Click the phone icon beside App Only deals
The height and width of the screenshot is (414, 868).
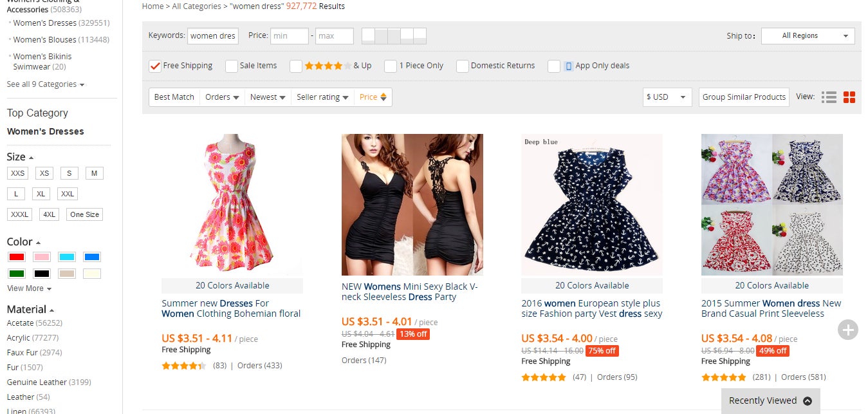pyautogui.click(x=568, y=66)
